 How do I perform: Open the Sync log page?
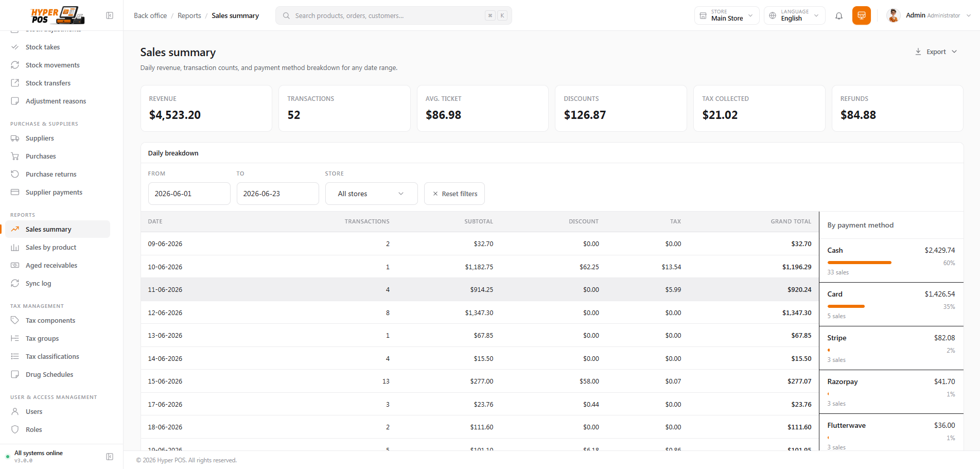pos(58,283)
